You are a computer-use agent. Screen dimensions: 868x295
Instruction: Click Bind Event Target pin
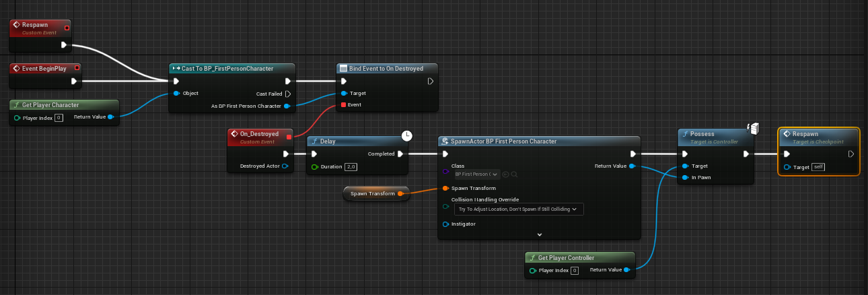(x=344, y=93)
